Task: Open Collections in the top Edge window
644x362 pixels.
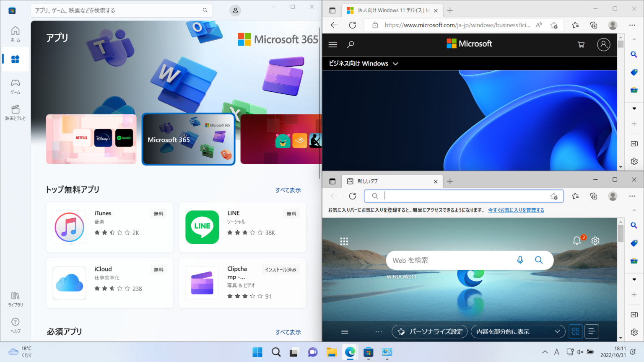Action: pos(594,25)
